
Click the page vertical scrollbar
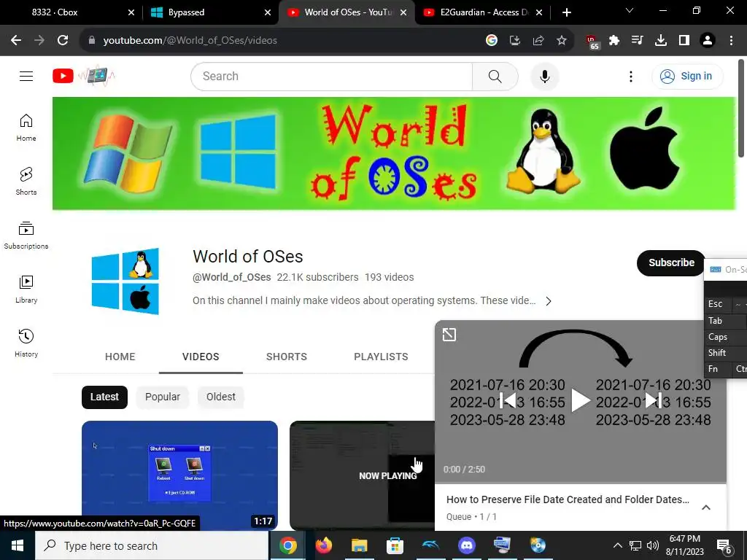click(x=741, y=108)
